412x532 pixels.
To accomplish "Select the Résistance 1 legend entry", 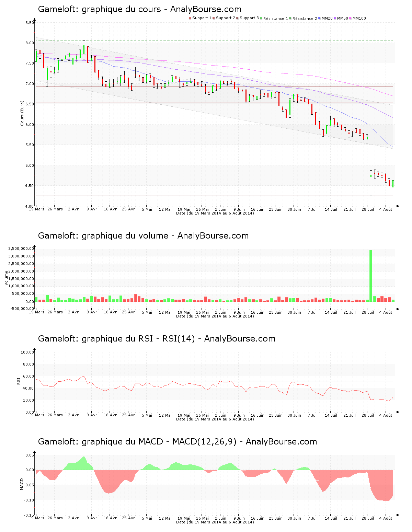I will (x=274, y=19).
